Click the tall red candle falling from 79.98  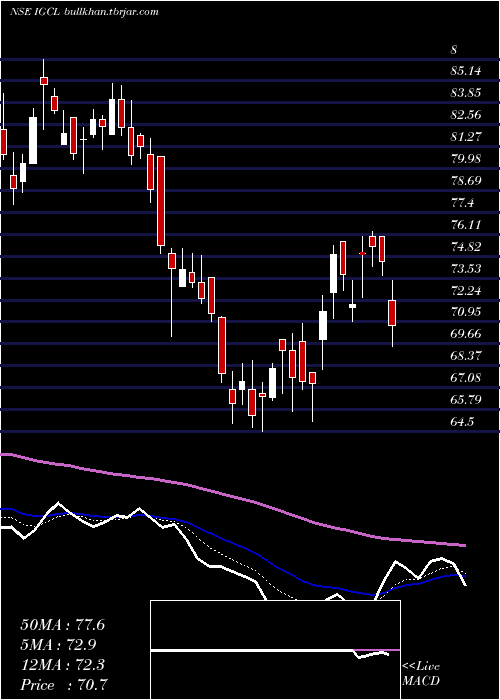click(161, 201)
